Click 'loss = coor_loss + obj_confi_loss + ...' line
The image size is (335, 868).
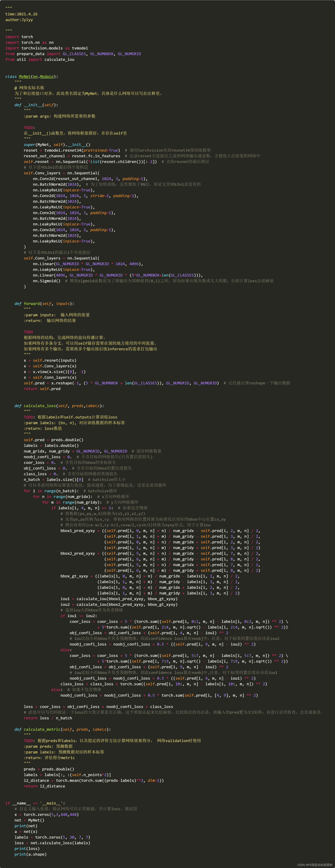98,707
